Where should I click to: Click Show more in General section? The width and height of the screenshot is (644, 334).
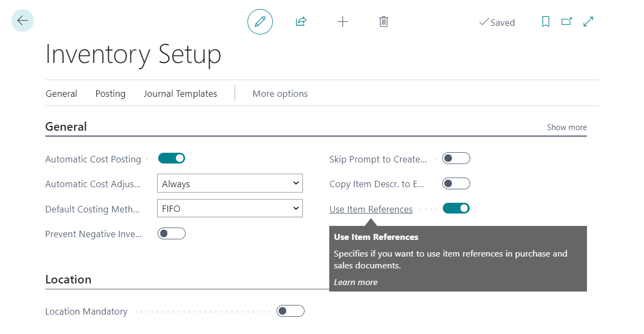pos(567,127)
